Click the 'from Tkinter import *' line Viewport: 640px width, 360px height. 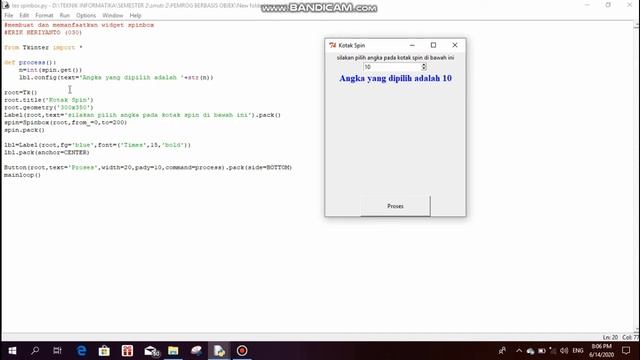point(43,47)
